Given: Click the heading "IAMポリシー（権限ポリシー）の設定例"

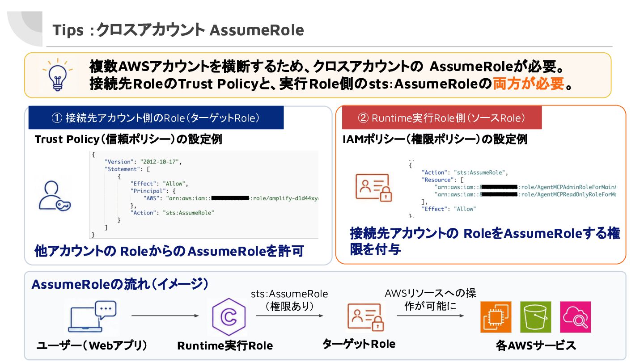Looking at the screenshot, I should [435, 139].
